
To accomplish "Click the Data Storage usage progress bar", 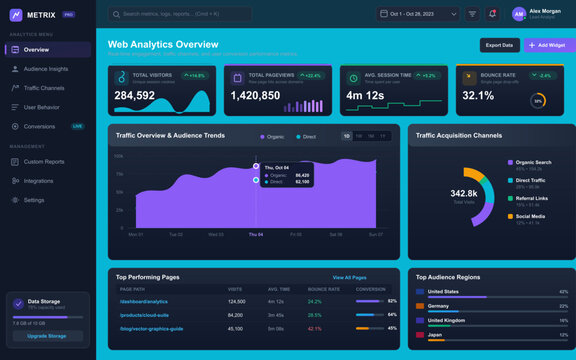I will (x=48, y=317).
